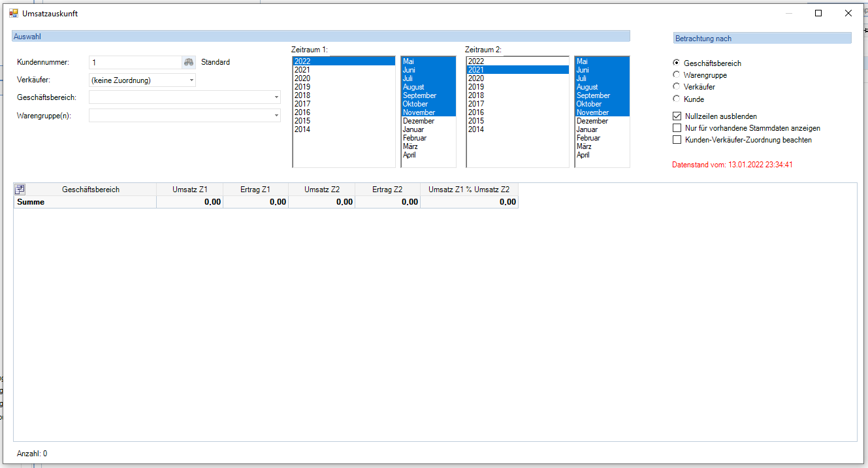
Task: Click the Ertrag Z2 column header
Action: coord(387,190)
